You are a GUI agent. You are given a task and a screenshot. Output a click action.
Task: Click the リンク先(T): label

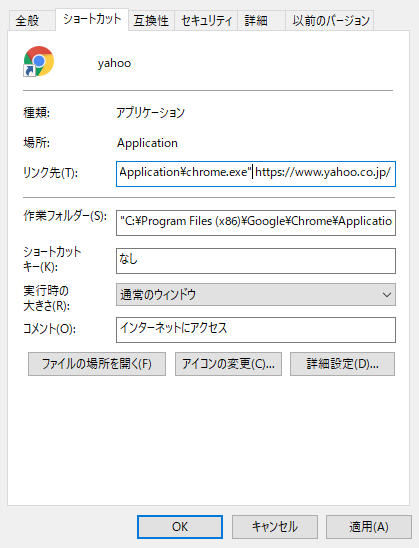click(x=50, y=172)
